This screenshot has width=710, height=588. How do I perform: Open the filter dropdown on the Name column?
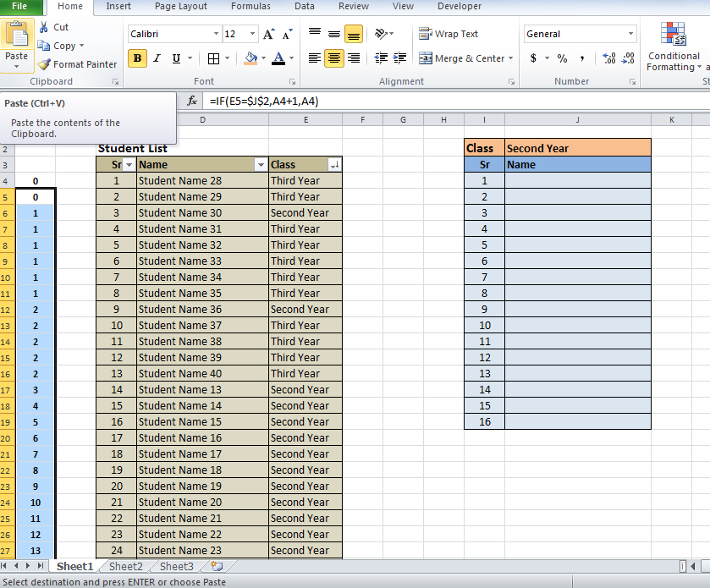[x=262, y=163]
